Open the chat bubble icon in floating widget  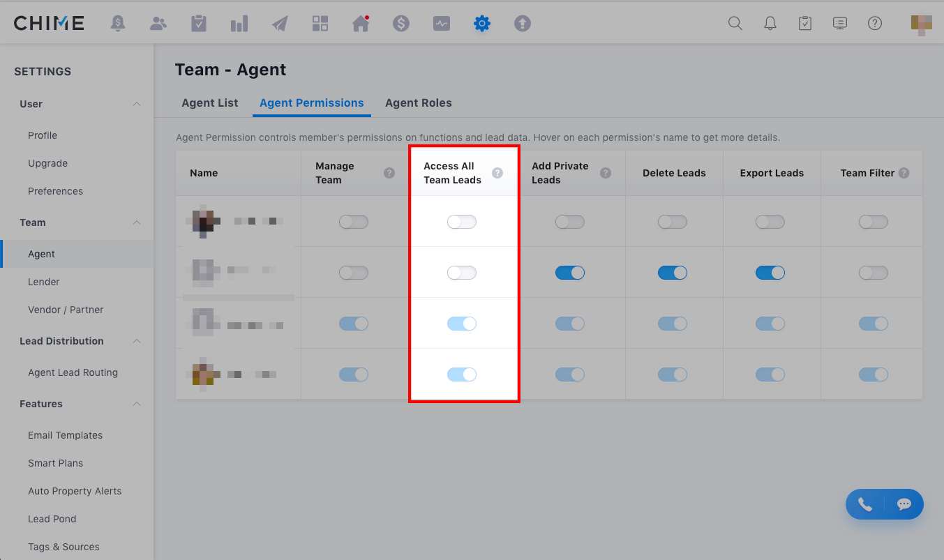point(904,504)
